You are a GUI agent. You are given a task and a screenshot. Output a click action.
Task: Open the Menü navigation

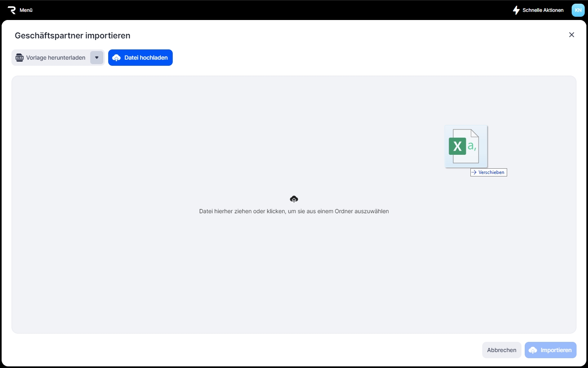pyautogui.click(x=26, y=10)
